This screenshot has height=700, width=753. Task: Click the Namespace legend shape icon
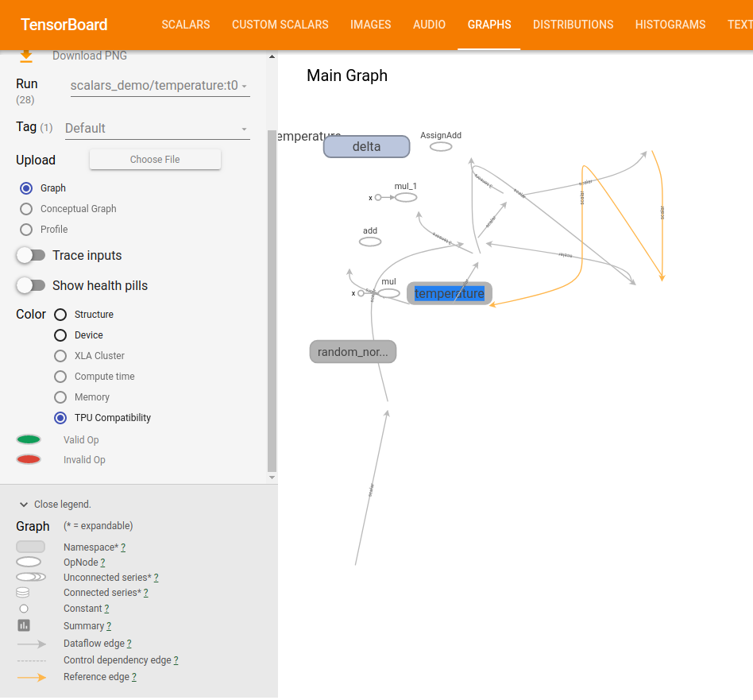pyautogui.click(x=30, y=546)
